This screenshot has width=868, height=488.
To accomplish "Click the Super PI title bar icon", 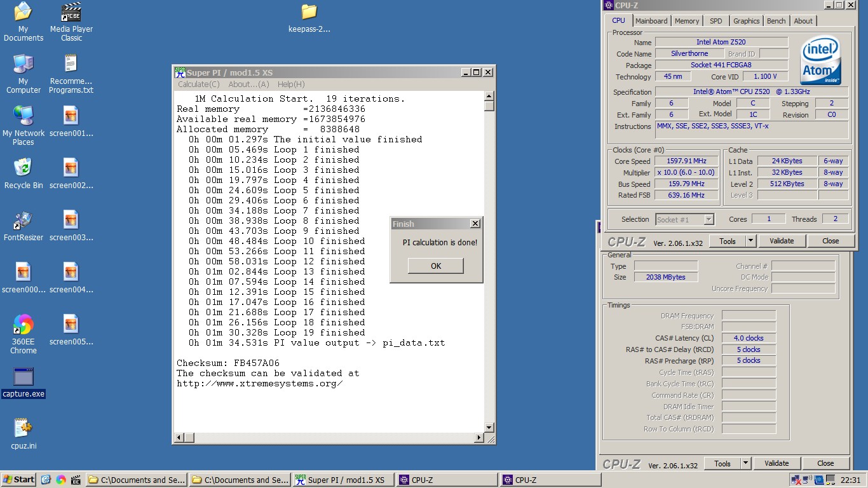I will click(x=180, y=72).
